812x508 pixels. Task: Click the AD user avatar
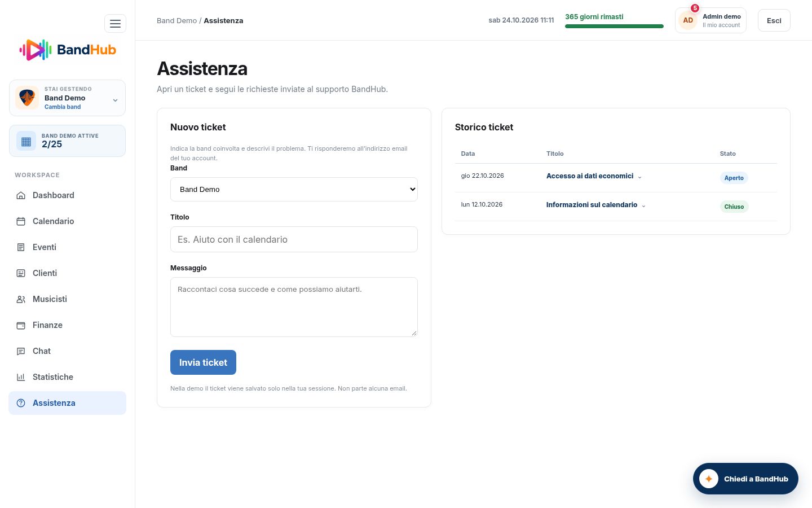(x=688, y=20)
